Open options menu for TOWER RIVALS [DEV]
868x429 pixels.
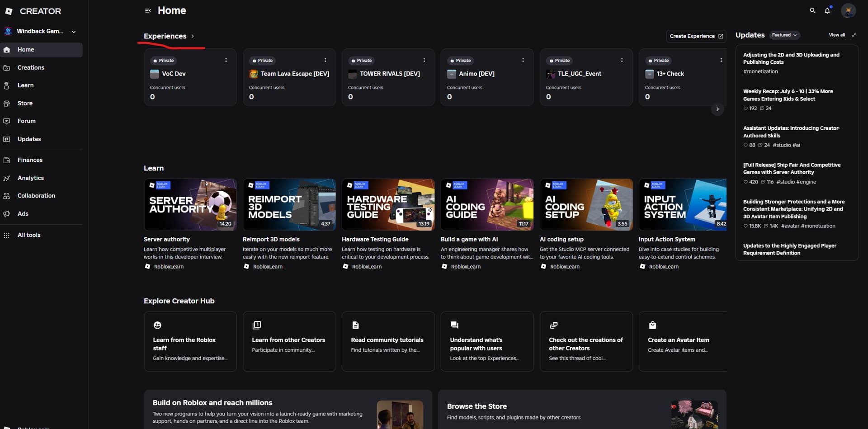pos(424,60)
